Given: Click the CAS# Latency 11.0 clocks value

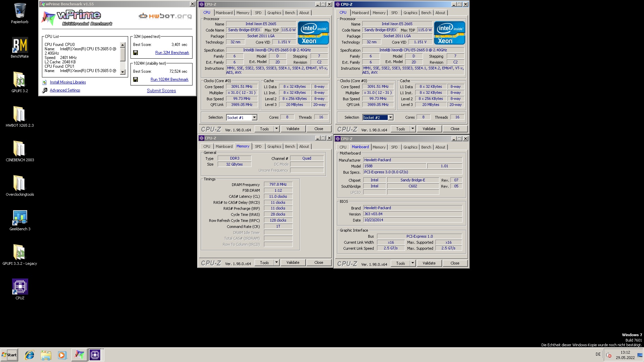Looking at the screenshot, I should 278,196.
